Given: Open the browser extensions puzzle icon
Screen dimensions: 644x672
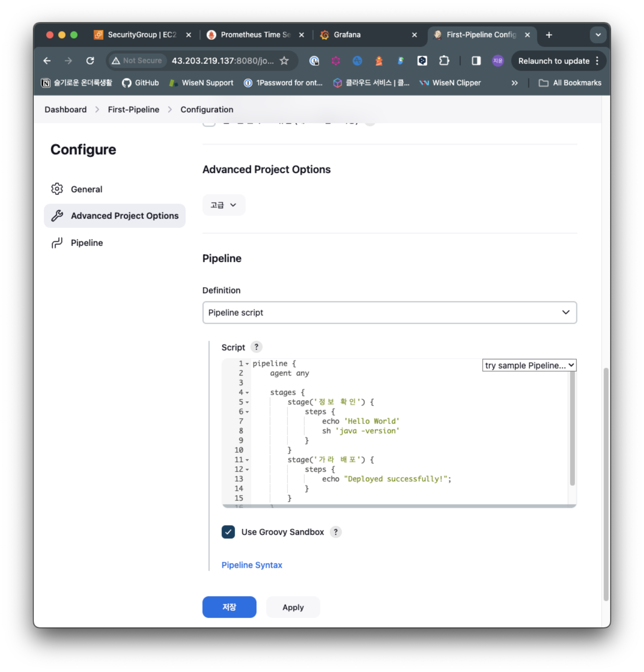Looking at the screenshot, I should click(444, 61).
